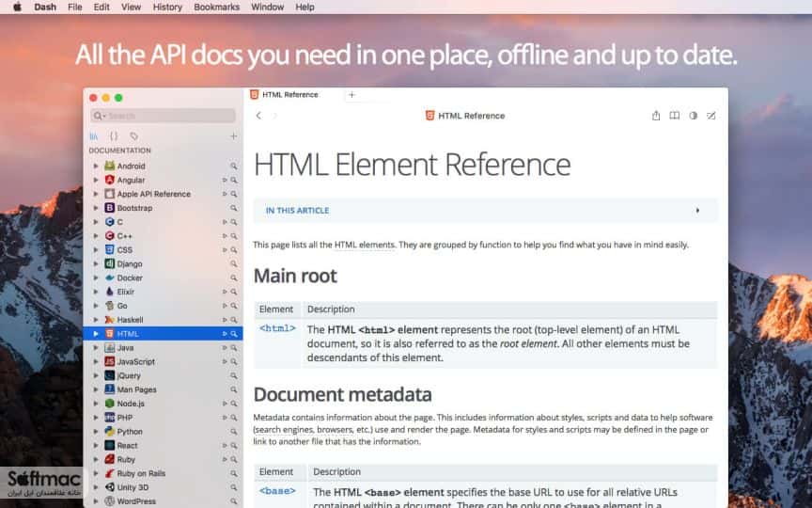This screenshot has width=812, height=508.
Task: Select the Ruby on Rails docset
Action: (163, 473)
